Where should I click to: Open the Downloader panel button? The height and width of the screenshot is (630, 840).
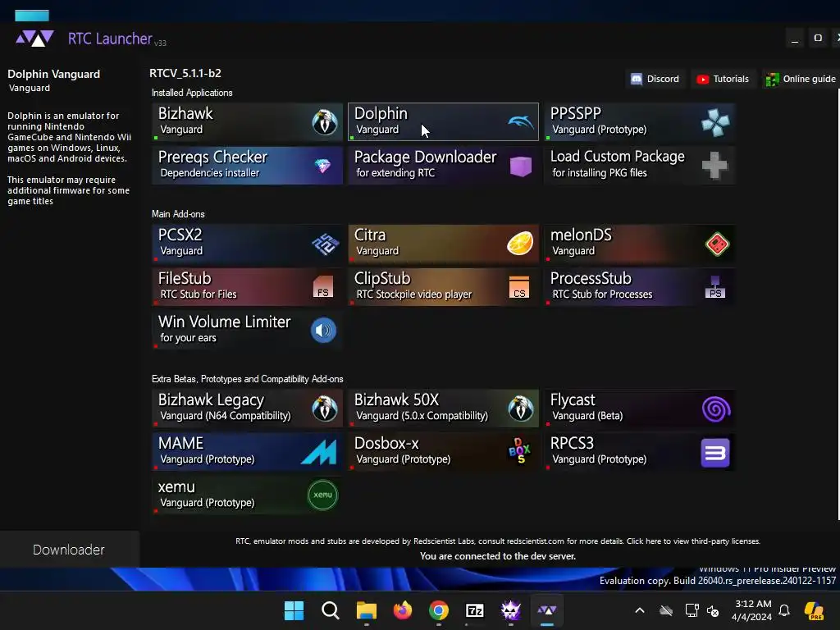pos(69,550)
